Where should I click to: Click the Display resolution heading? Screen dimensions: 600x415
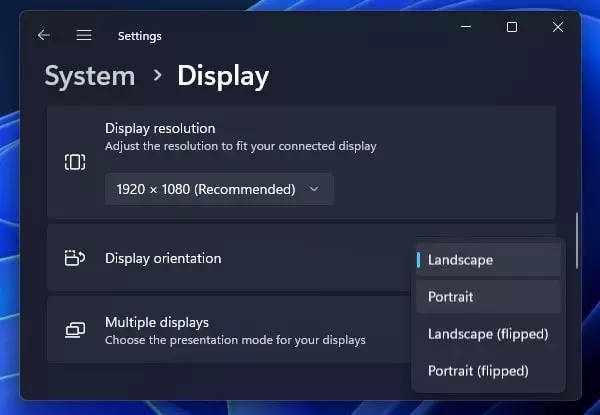[x=160, y=129]
